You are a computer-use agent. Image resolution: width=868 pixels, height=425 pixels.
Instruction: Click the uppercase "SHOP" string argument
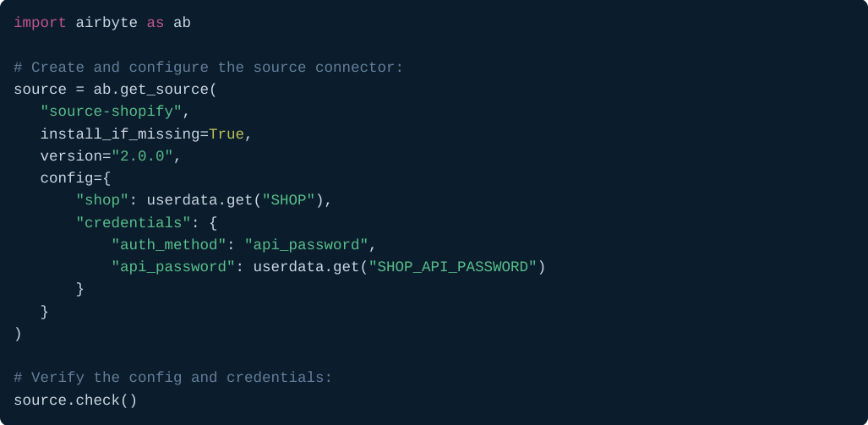pos(289,200)
